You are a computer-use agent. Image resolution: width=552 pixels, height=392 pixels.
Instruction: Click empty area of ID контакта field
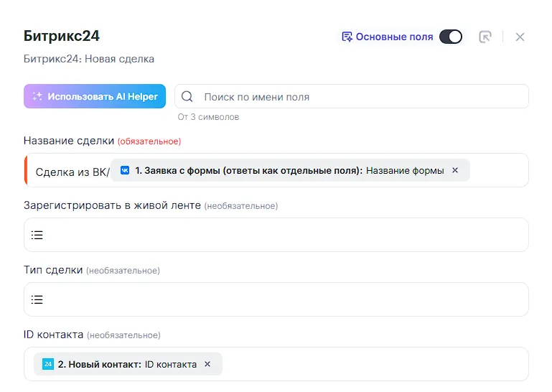pyautogui.click(x=373, y=364)
